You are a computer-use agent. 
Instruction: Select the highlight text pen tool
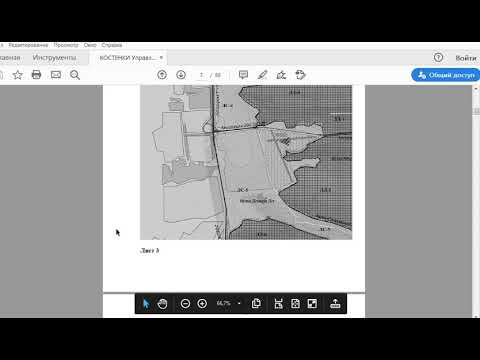(x=262, y=75)
